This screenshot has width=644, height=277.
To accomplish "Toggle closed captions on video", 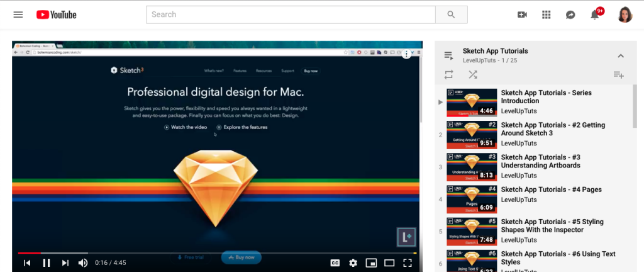I will point(335,263).
